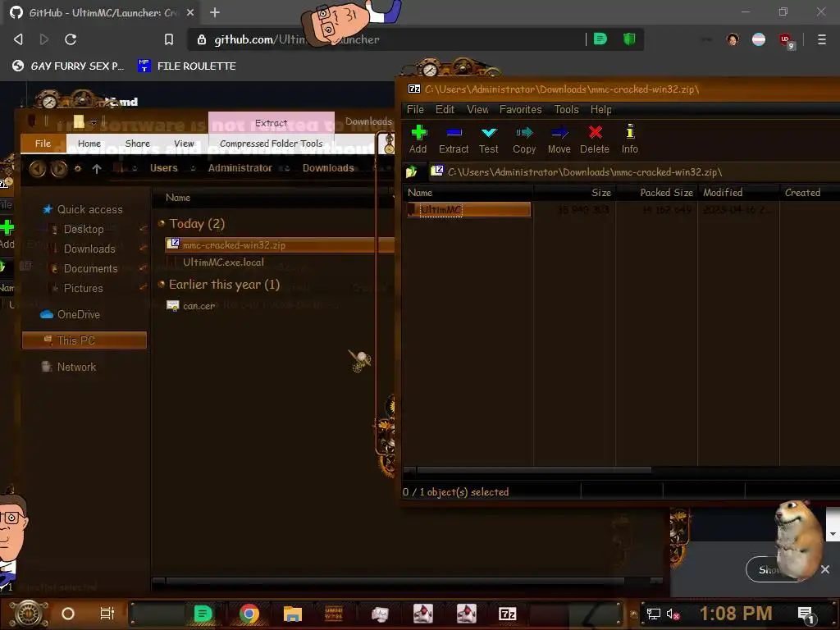
Task: Open the Share tab in File Explorer
Action: [x=137, y=144]
